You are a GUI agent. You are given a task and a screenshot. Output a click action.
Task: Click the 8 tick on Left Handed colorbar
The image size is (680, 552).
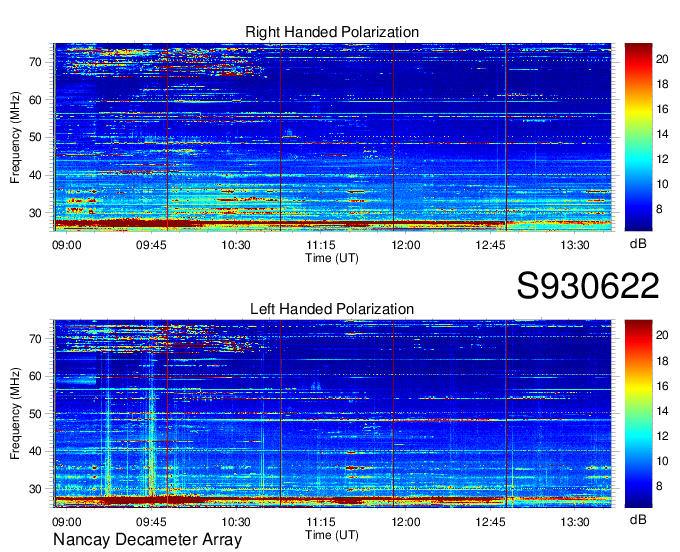click(x=659, y=487)
